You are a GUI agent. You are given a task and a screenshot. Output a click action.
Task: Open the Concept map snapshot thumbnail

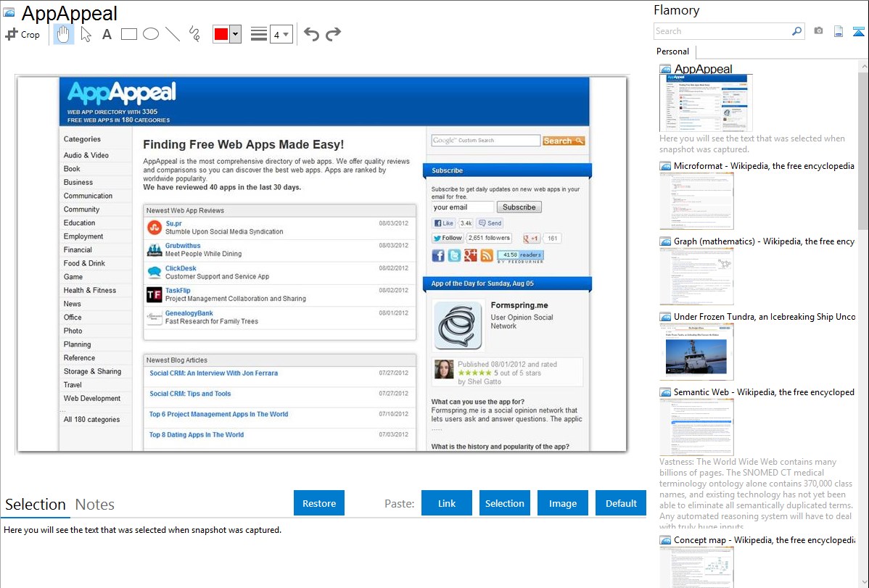coord(696,568)
